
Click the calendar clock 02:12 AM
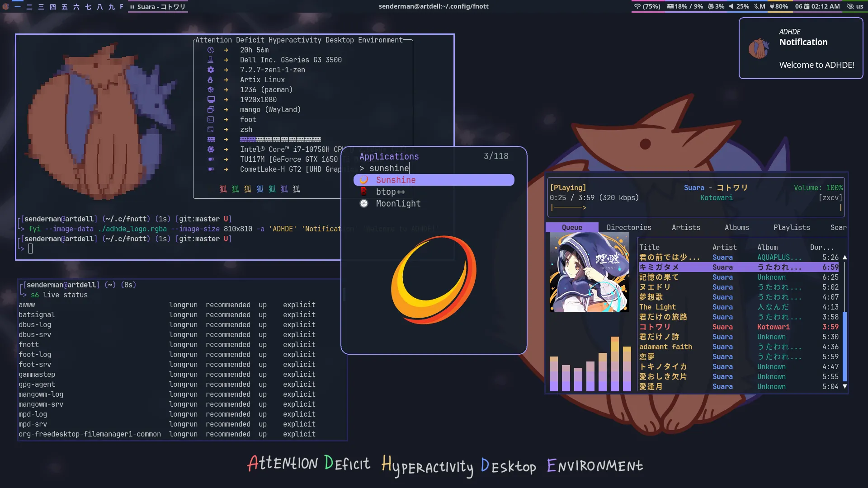coord(817,6)
